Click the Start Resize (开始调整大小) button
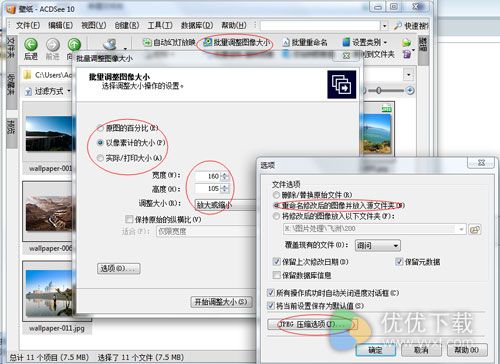500x364 pixels. coord(221,302)
